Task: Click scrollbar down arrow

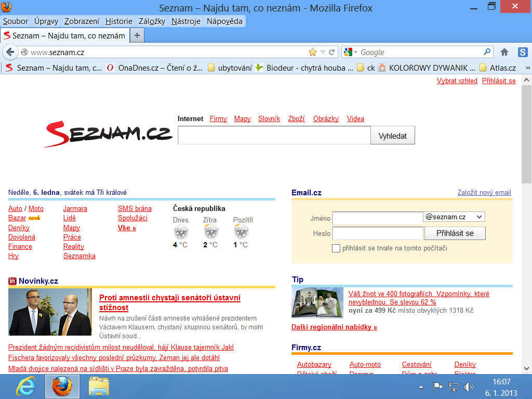Action: pos(526,368)
